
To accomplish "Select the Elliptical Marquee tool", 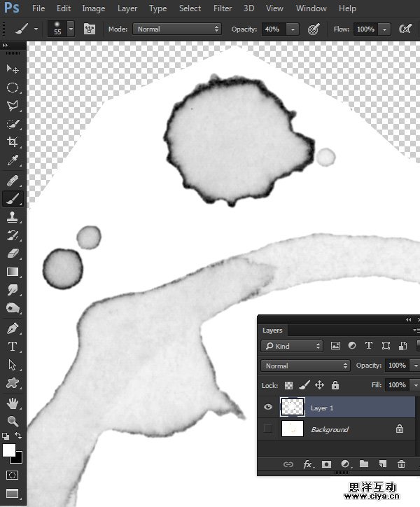I will [x=13, y=88].
